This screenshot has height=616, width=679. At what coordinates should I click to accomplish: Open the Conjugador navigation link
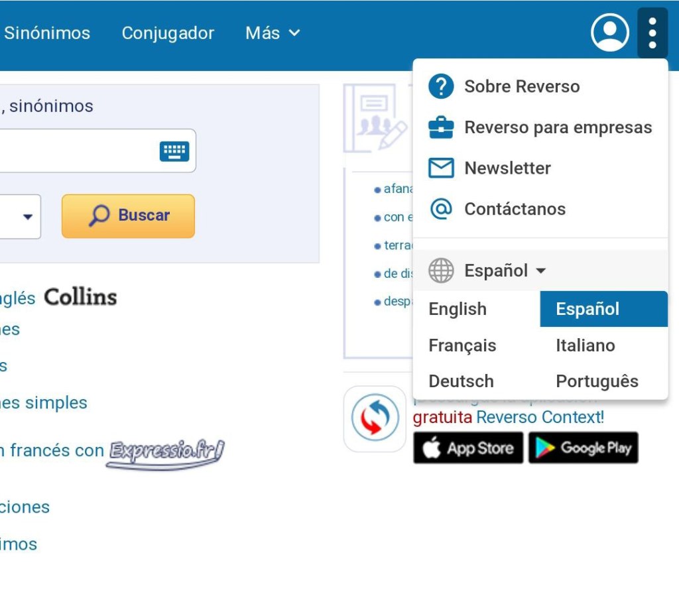168,33
